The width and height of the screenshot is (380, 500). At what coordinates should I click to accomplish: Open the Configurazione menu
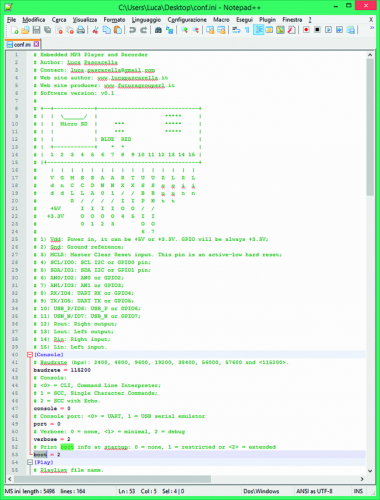[x=187, y=20]
